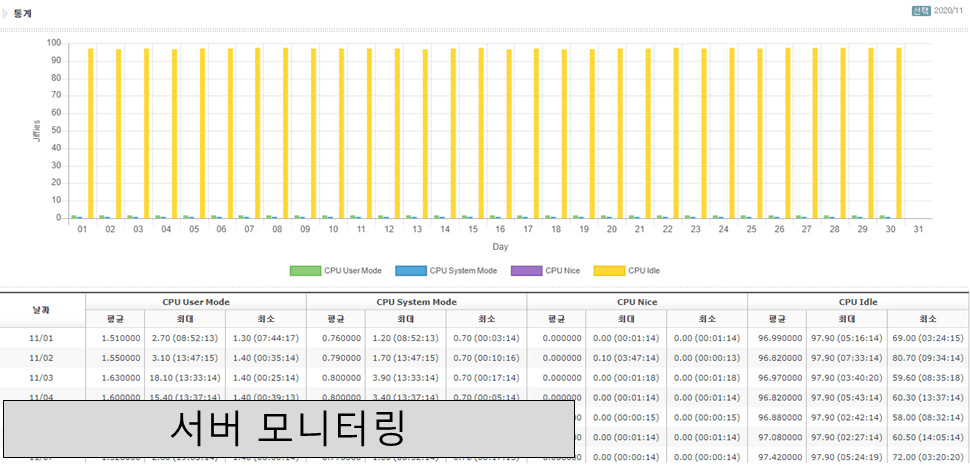Screen dimensions: 970x474
Task: Click the 2020/11 date text
Action: point(949,10)
